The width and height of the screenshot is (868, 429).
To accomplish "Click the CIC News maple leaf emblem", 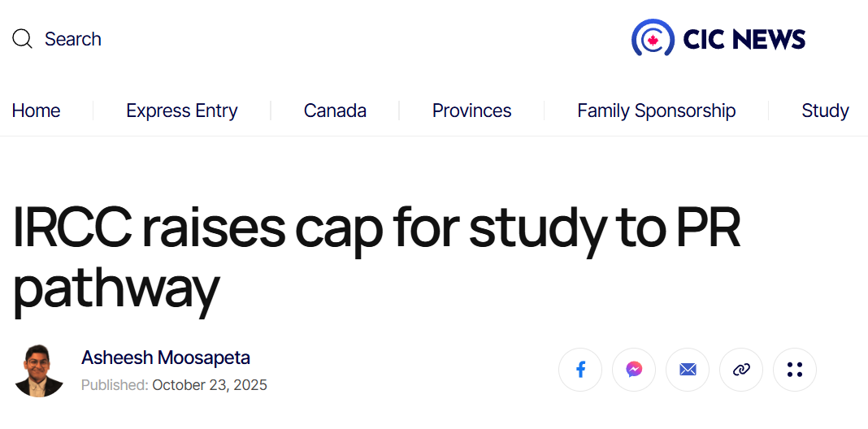I will coord(652,38).
